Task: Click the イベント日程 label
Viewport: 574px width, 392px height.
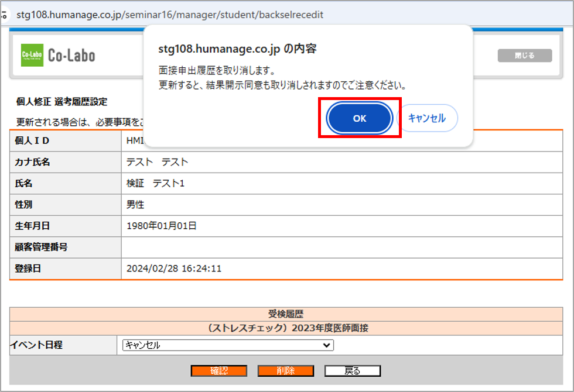Action: 36,345
